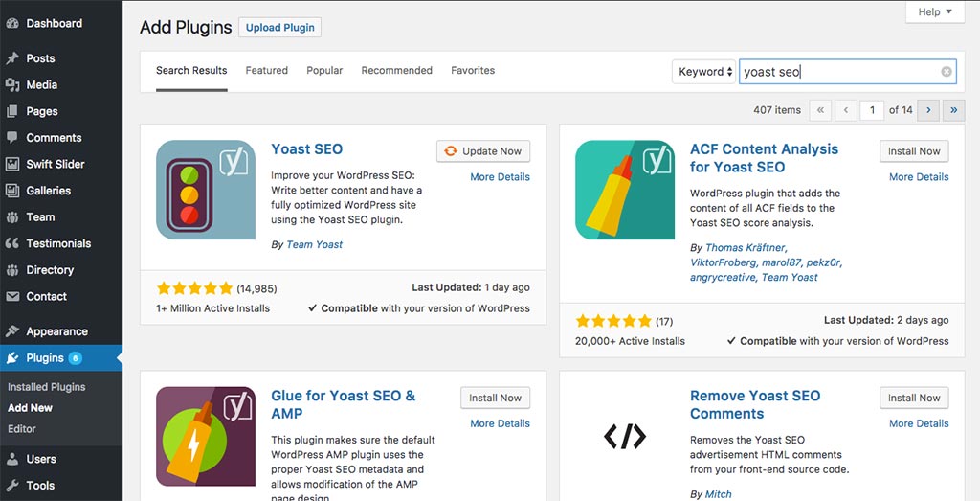Open More Details for Yoast SEO
Viewport: 980px width, 501px height.
(500, 177)
